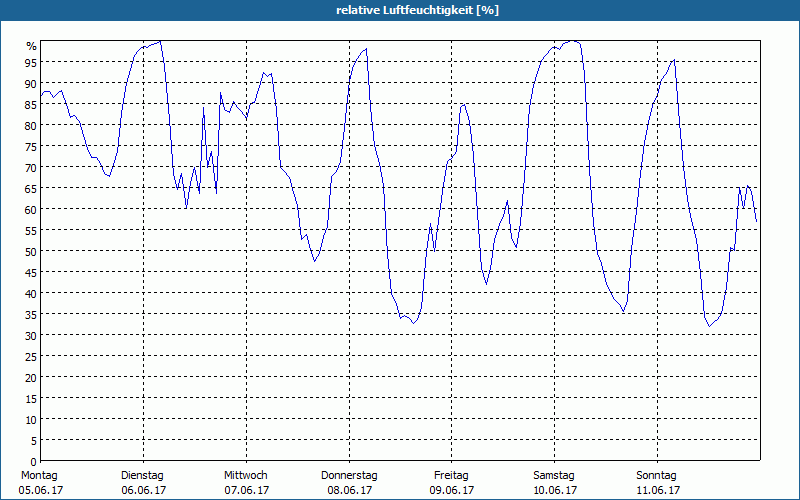Click the 90 y-axis value
The image size is (800, 500).
(x=31, y=83)
